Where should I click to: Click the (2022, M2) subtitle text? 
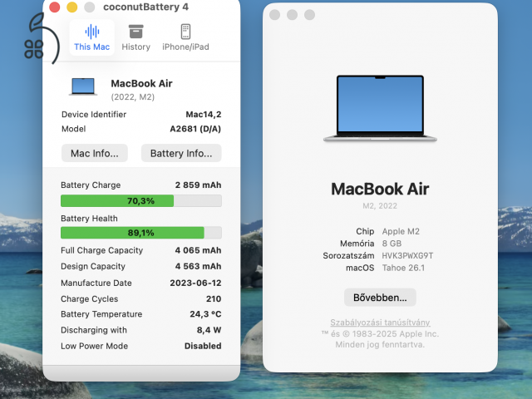133,97
